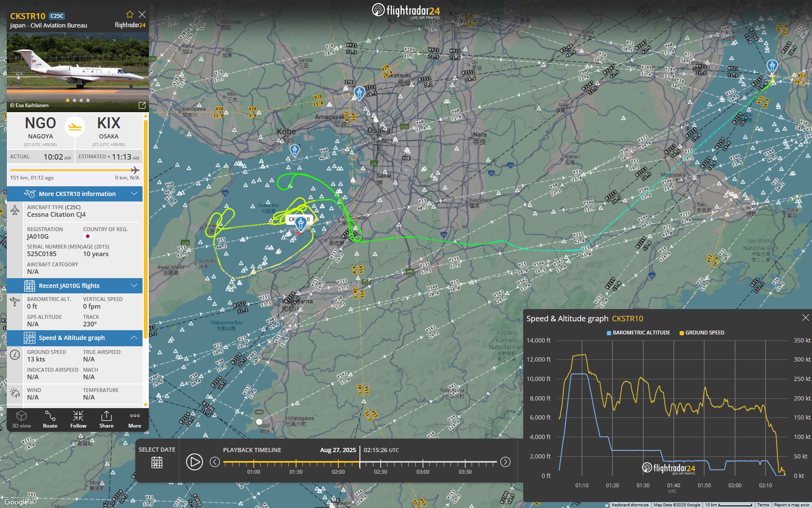The image size is (812, 508).
Task: Open Google Maps Terms link
Action: pos(763,505)
